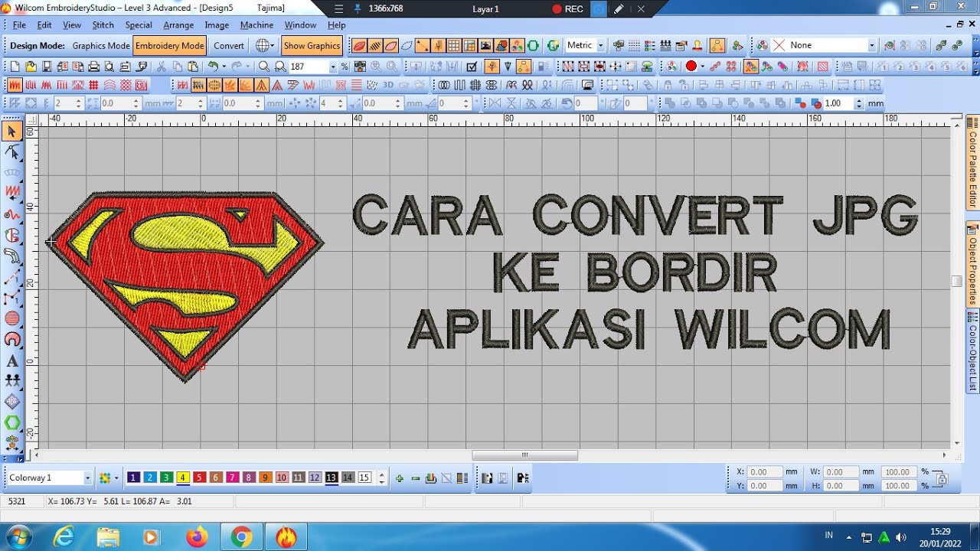Toggle the Show Grid icon
980x551 pixels.
point(454,46)
